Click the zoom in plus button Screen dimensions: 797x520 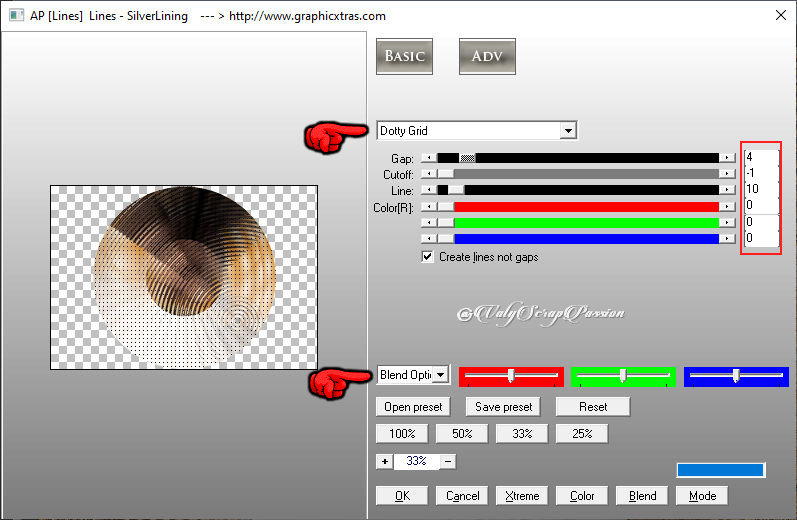pyautogui.click(x=384, y=461)
